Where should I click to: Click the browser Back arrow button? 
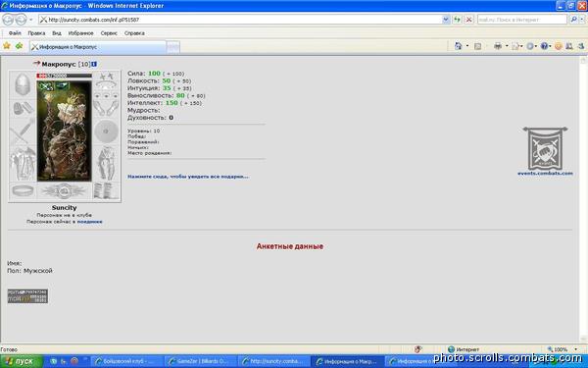8,20
